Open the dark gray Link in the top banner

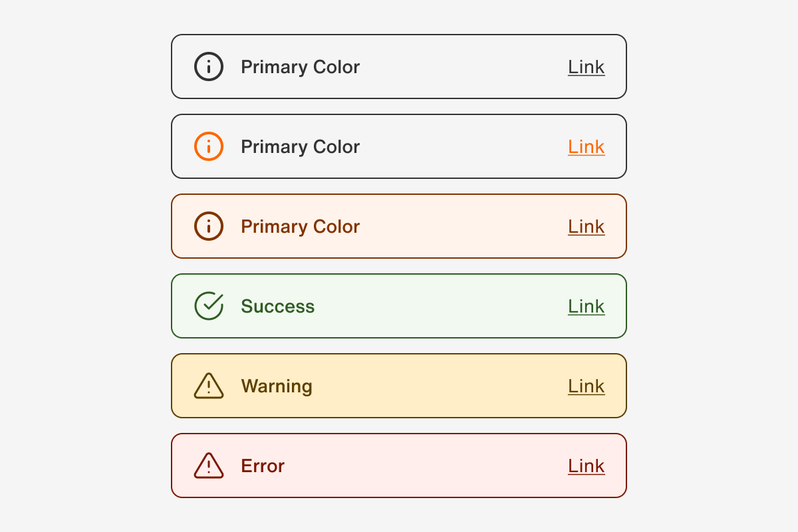586,67
